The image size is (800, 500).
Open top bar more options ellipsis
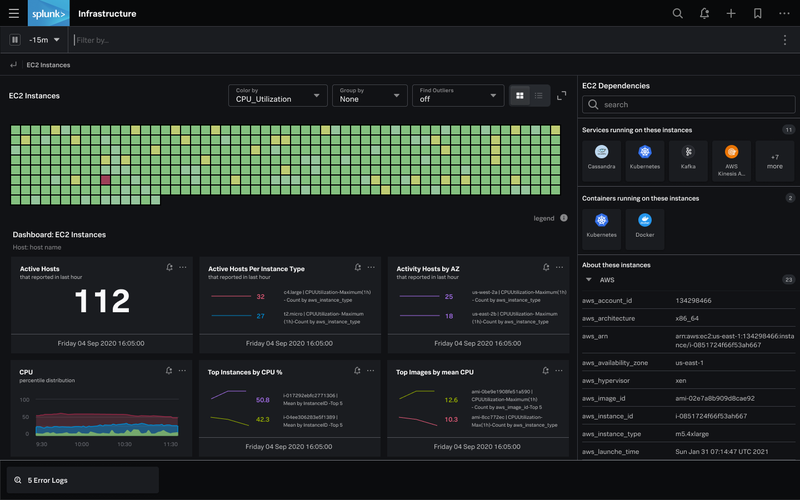pyautogui.click(x=784, y=14)
